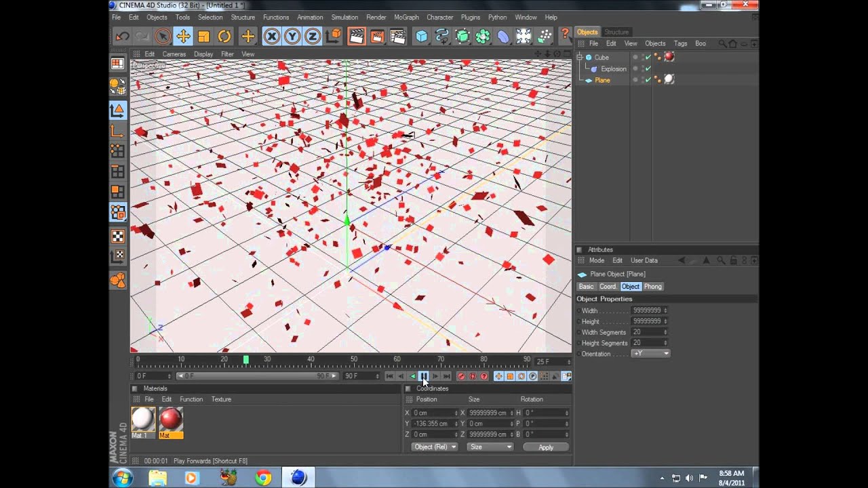868x488 pixels.
Task: Open the Size mode dropdown in Coordinates
Action: 490,447
